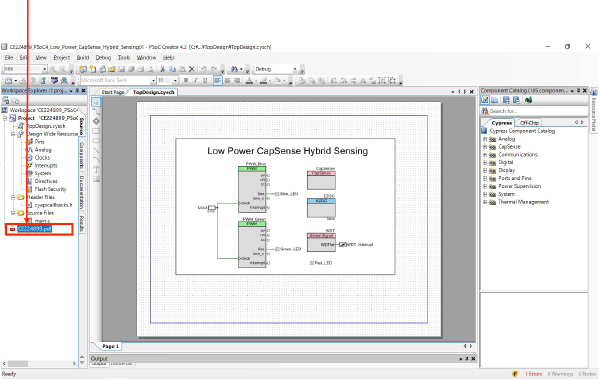Viewport: 600px width, 380px height.
Task: Open the Window menu
Action: click(146, 57)
